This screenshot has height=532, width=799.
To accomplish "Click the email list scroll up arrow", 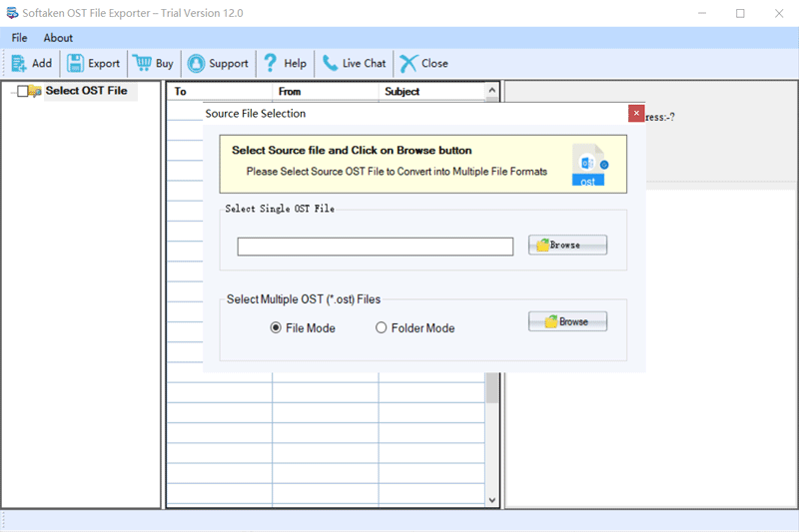I will (491, 90).
